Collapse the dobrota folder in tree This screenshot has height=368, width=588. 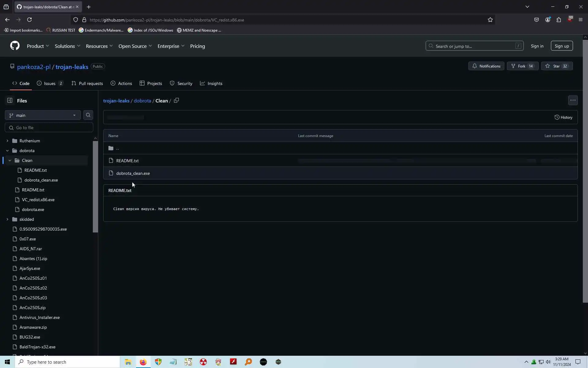coord(7,151)
